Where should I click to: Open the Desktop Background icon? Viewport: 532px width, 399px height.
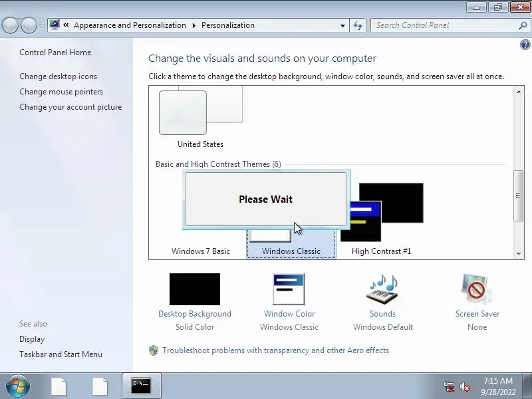[195, 289]
